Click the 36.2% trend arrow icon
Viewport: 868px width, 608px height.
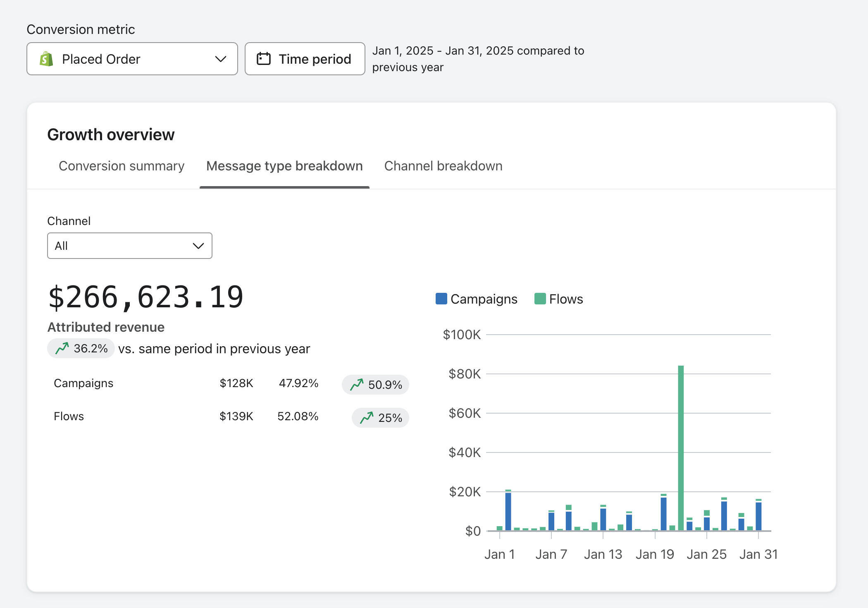tap(62, 348)
